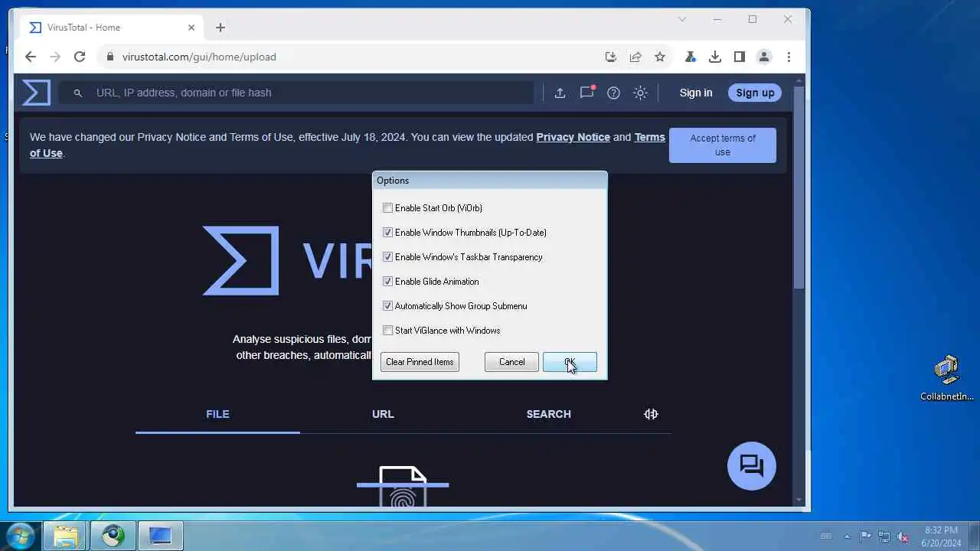This screenshot has height=551, width=980.
Task: Bookmark this page with star icon
Action: (x=659, y=57)
